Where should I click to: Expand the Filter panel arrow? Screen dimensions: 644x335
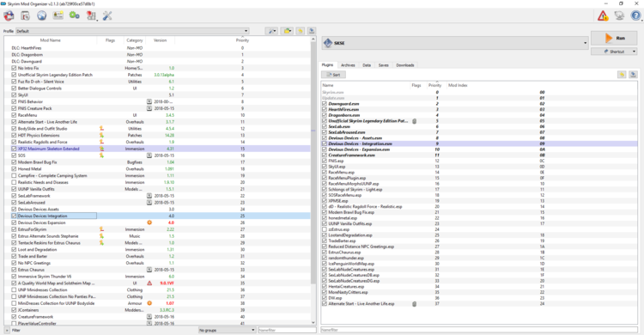[x=7, y=330]
